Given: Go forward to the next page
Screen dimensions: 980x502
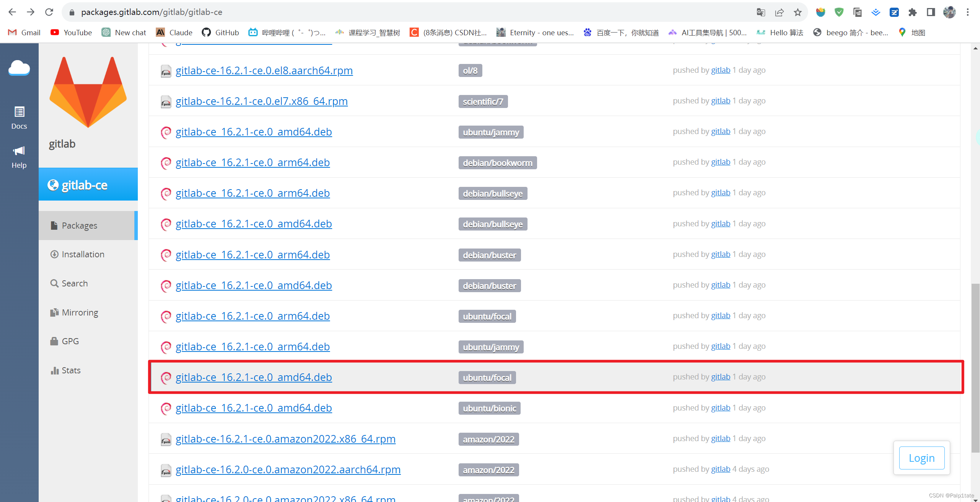Looking at the screenshot, I should click(31, 12).
